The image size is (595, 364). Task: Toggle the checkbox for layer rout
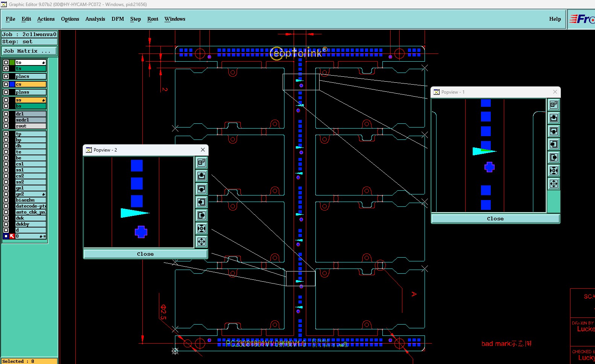[x=6, y=126]
